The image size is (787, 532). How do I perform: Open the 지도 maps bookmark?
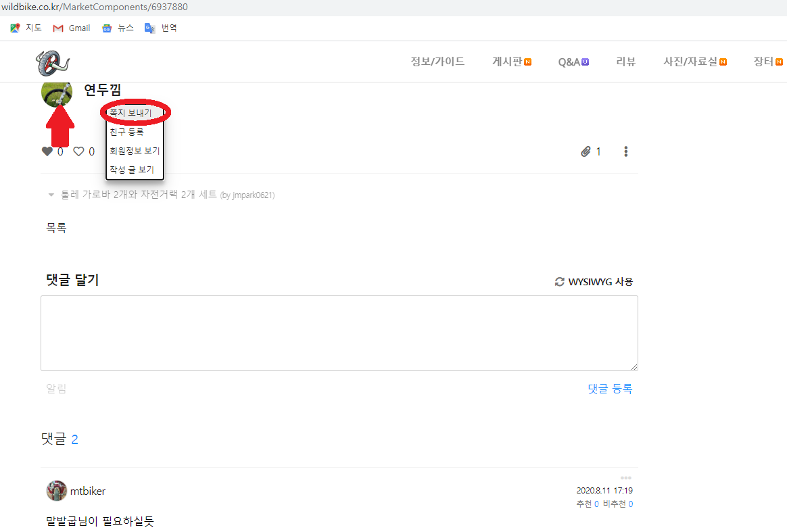coord(26,28)
